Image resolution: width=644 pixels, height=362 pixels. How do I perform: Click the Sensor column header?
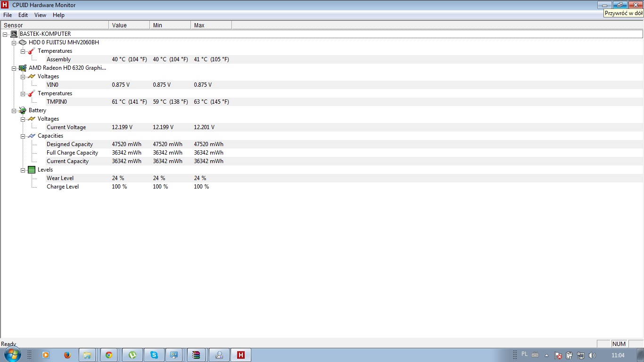55,25
